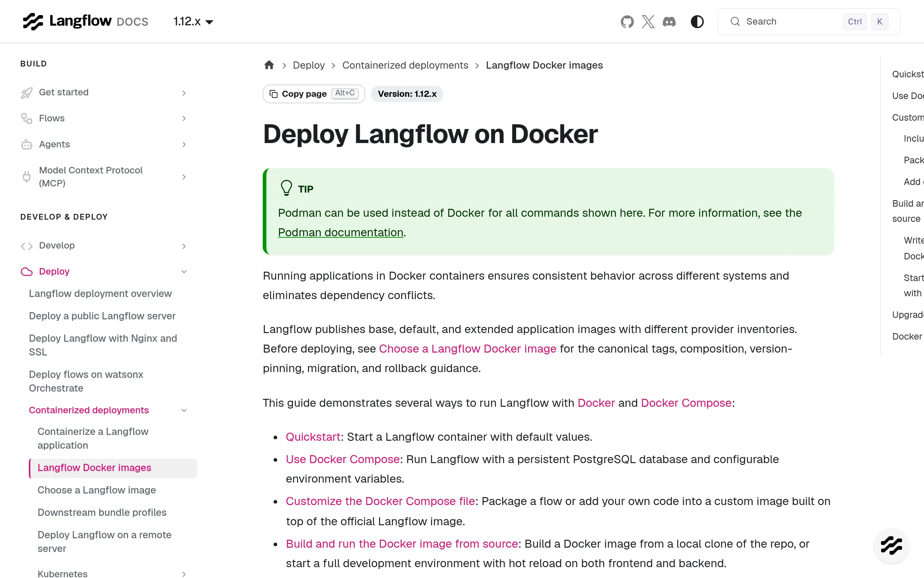The height and width of the screenshot is (578, 924).
Task: Click the TIP lightbulb icon
Action: coord(286,188)
